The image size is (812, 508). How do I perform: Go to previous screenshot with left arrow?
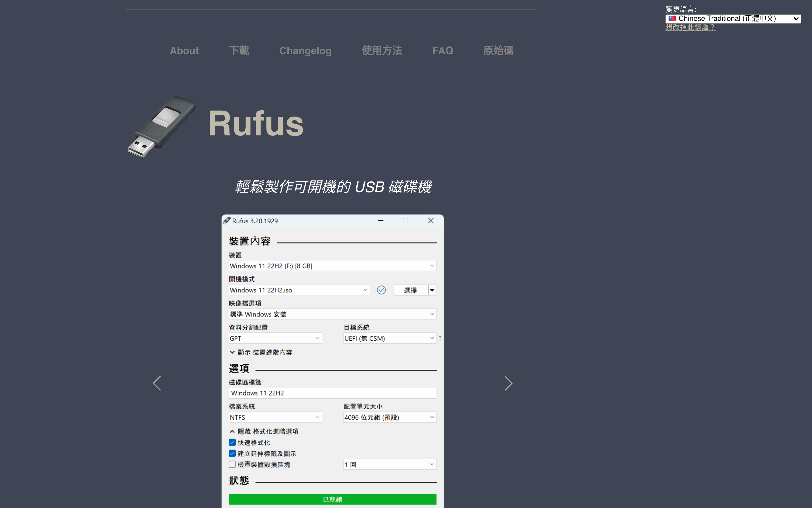tap(157, 383)
